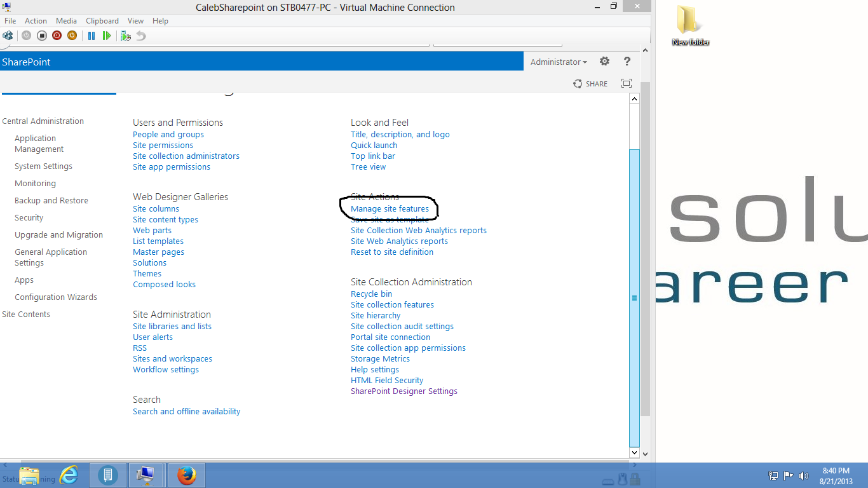Open Application Management in sidebar
The height and width of the screenshot is (488, 868).
pyautogui.click(x=39, y=144)
